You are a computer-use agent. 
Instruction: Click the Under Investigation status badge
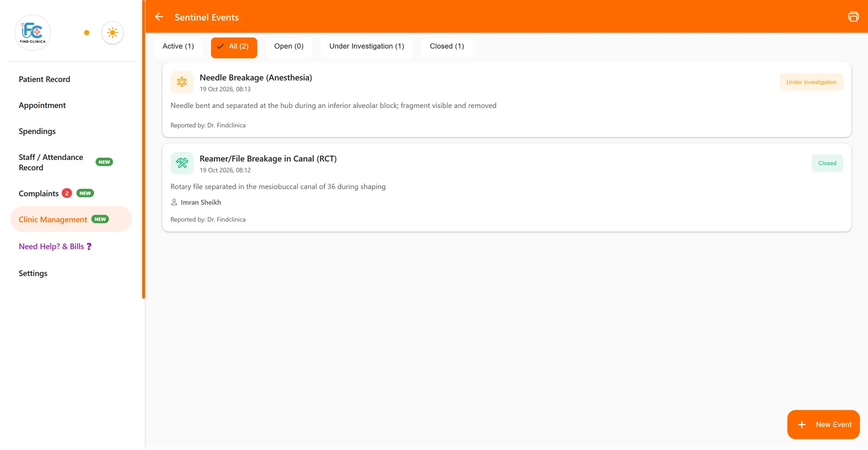(811, 82)
